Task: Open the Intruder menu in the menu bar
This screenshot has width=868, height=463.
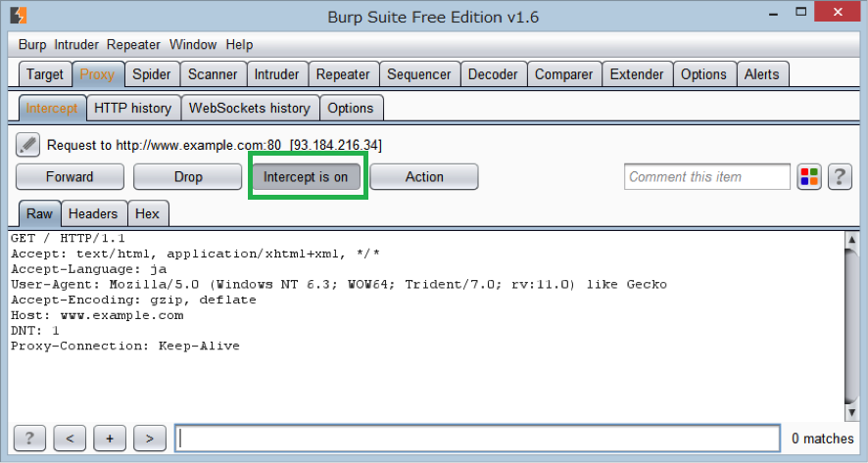Action: [76, 45]
